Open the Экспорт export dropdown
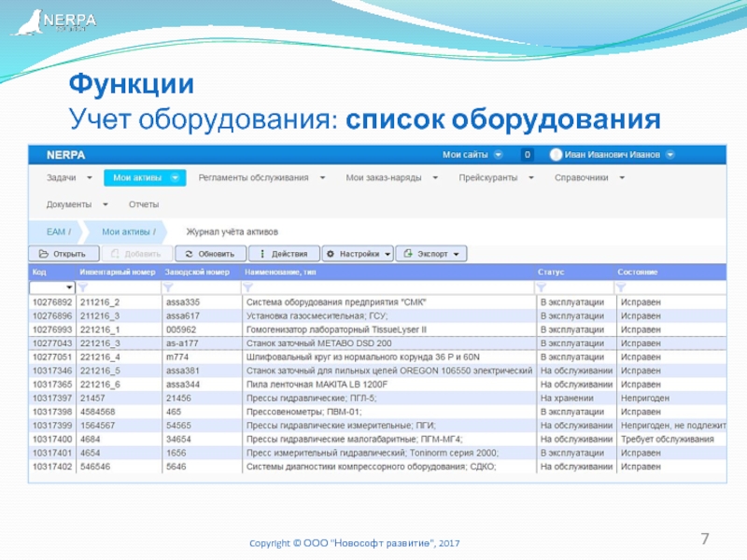 [x=430, y=253]
